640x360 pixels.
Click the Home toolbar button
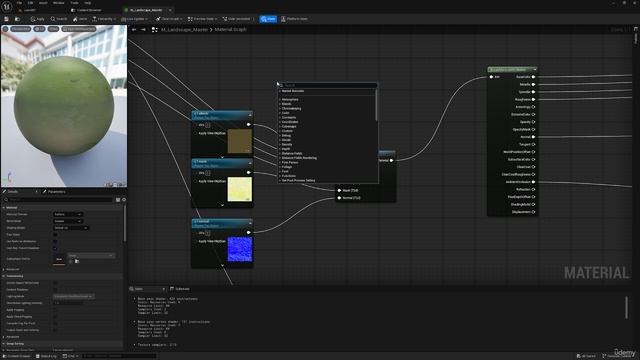pyautogui.click(x=80, y=19)
